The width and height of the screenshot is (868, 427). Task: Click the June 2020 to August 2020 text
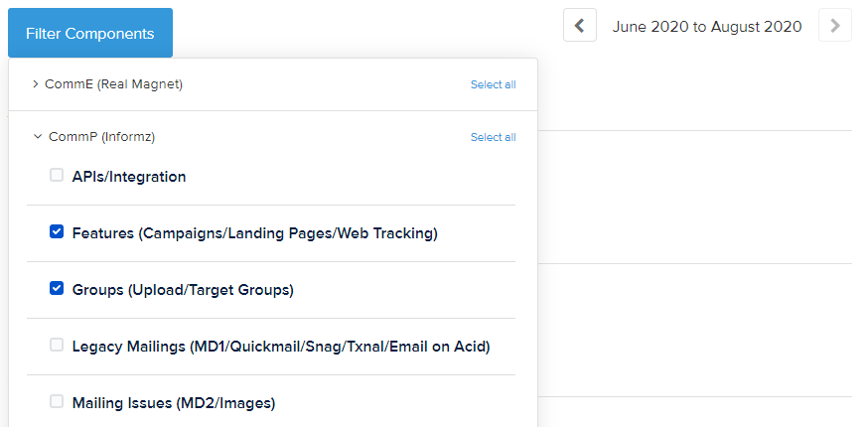coord(707,27)
